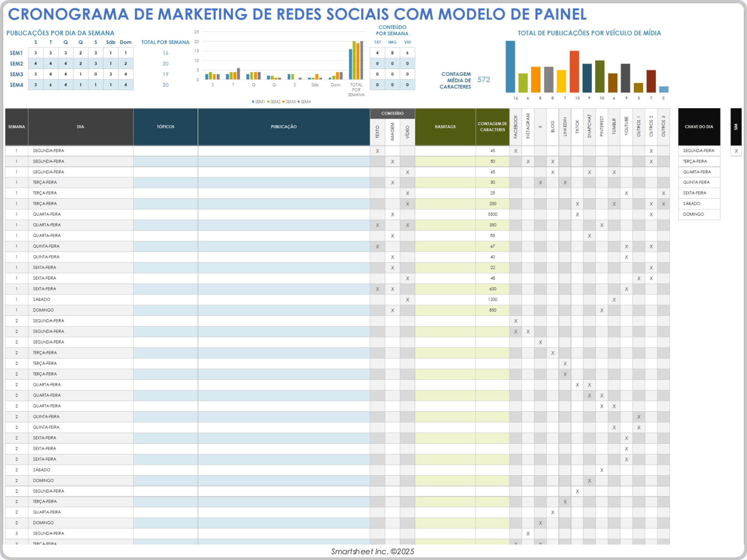Click the rotated SNAPCHAT column header

pos(589,127)
